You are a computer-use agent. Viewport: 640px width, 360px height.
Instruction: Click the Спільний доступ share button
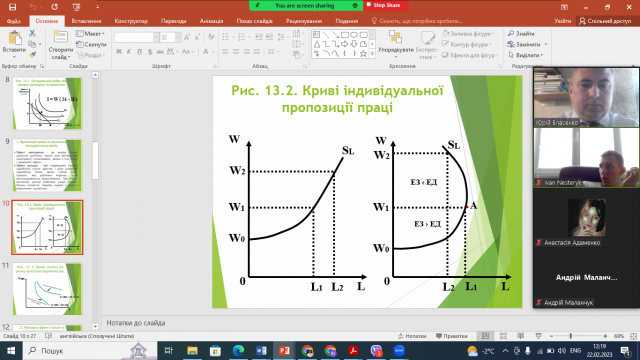tap(605, 21)
